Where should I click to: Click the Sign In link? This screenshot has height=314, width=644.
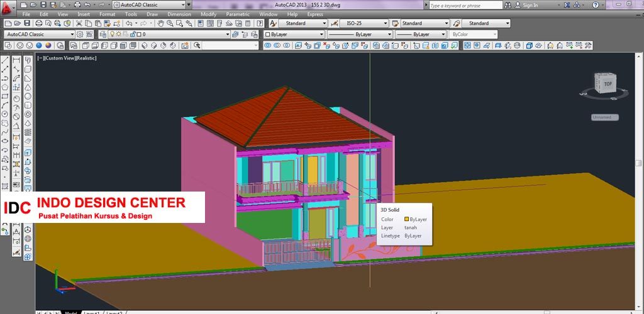pyautogui.click(x=530, y=5)
